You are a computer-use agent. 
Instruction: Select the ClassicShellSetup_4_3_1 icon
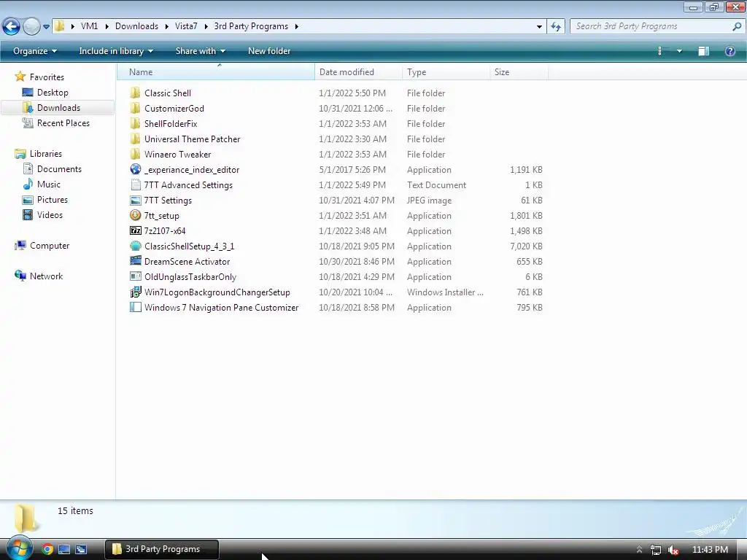coord(135,246)
